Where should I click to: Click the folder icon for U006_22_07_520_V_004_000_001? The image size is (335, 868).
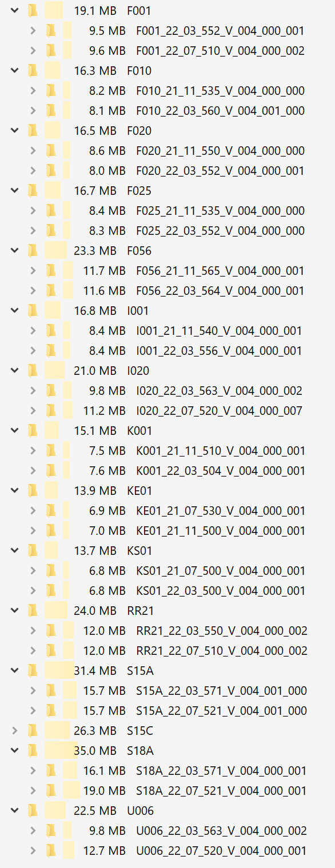(x=51, y=850)
